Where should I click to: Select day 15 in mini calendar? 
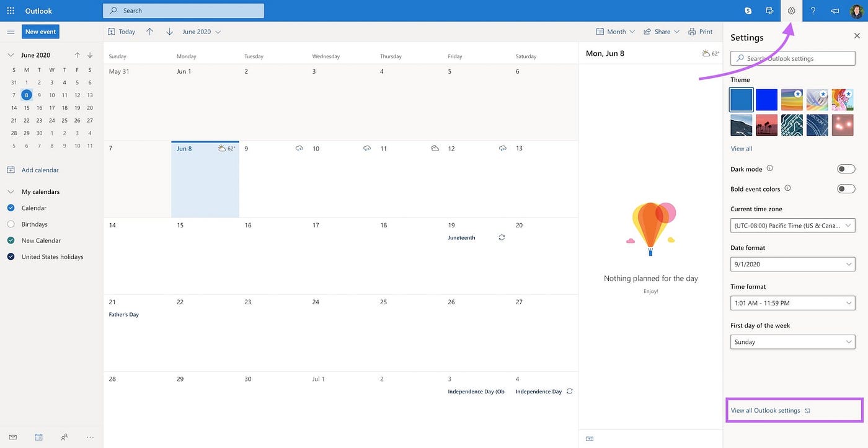click(26, 108)
